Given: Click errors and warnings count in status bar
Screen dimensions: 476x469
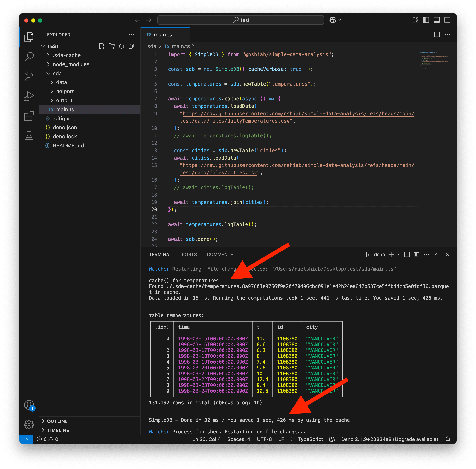Looking at the screenshot, I should (x=48, y=439).
